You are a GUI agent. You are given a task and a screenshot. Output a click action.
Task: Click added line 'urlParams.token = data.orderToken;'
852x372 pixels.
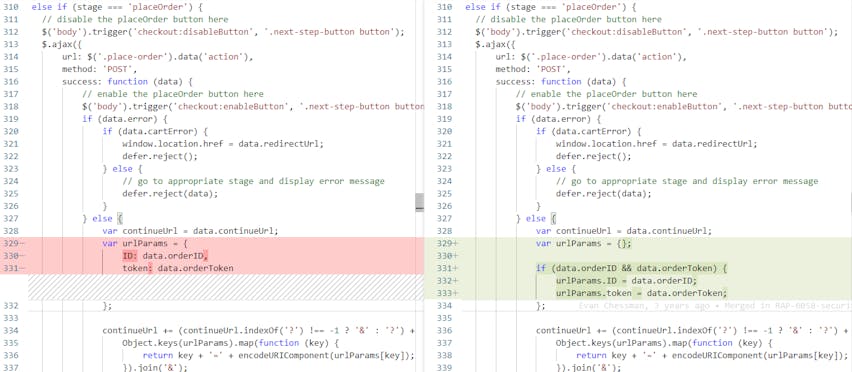click(641, 293)
